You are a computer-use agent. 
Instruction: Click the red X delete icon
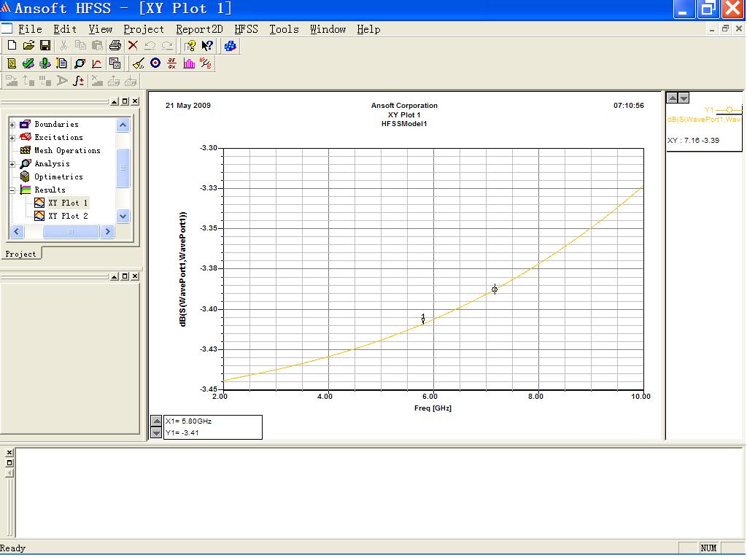[133, 46]
